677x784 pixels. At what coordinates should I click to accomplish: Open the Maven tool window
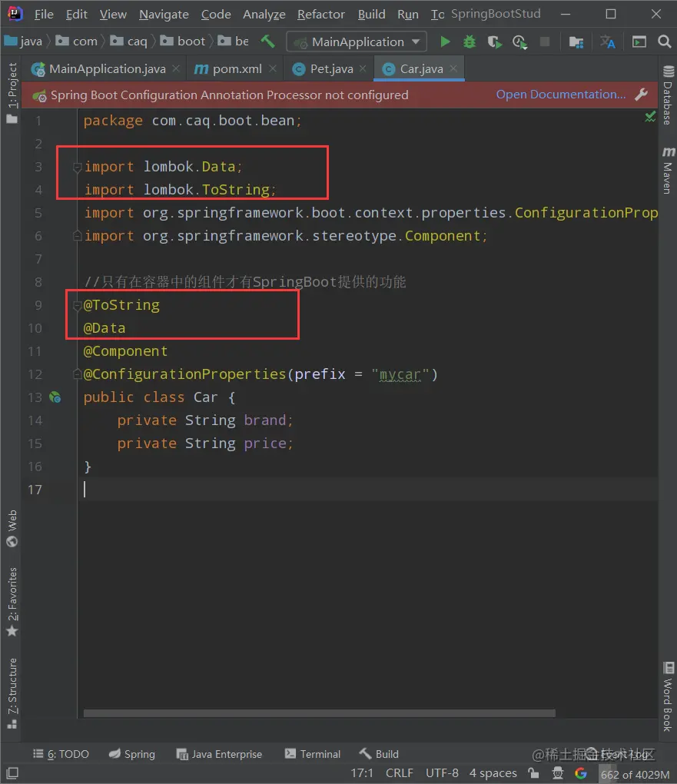(x=668, y=171)
